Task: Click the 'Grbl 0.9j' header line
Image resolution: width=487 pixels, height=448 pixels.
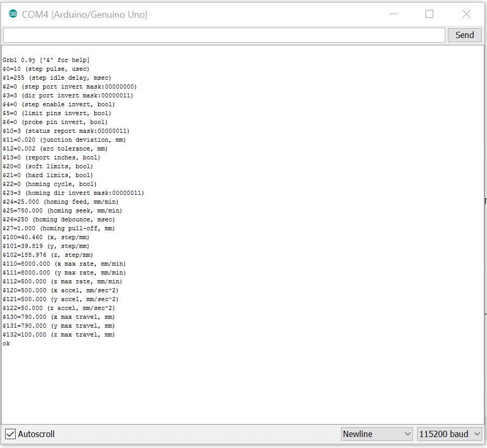Action: coord(46,60)
